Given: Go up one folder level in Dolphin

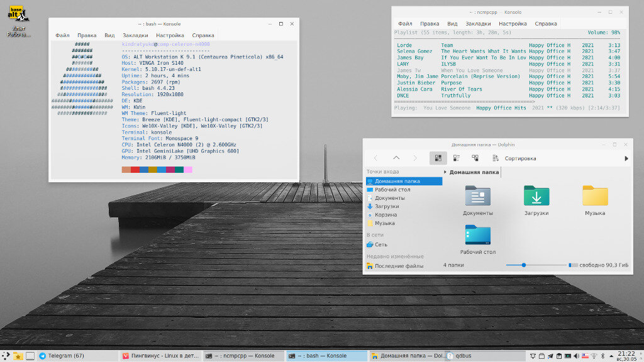Looking at the screenshot, I should tap(396, 158).
